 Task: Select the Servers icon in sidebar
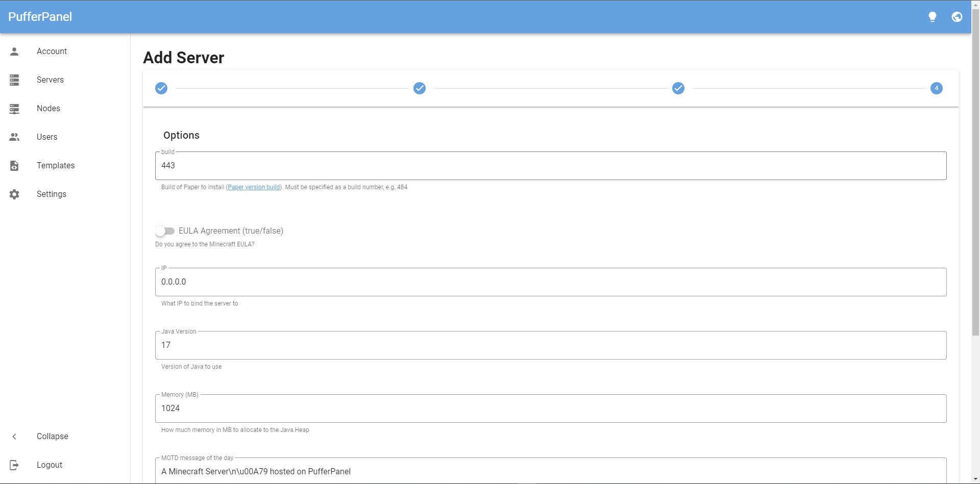pyautogui.click(x=14, y=80)
